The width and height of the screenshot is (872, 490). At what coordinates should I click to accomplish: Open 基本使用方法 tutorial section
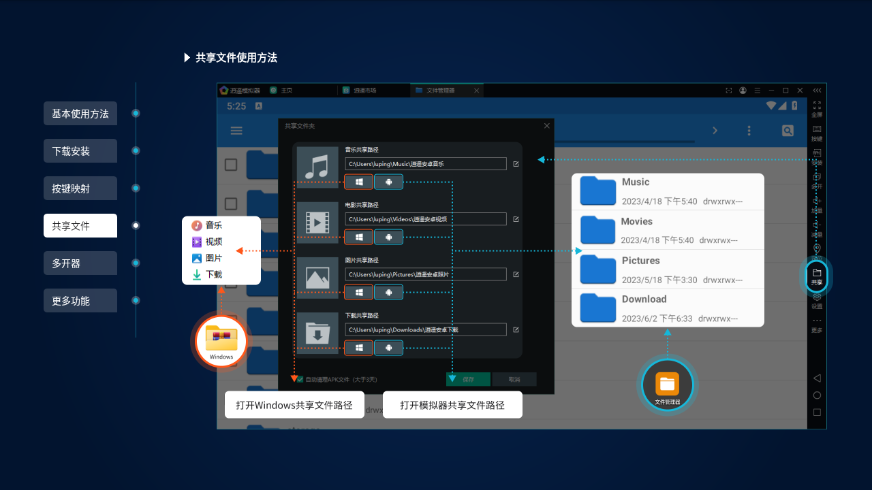pyautogui.click(x=80, y=113)
